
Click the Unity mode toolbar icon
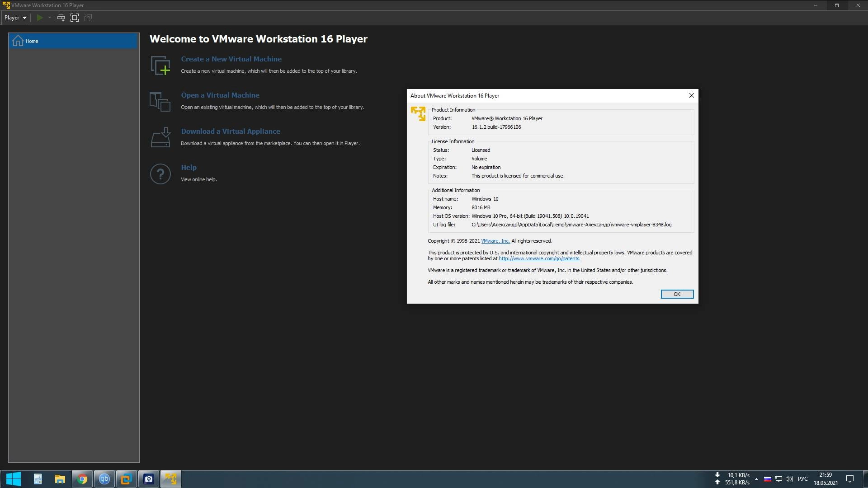(88, 18)
